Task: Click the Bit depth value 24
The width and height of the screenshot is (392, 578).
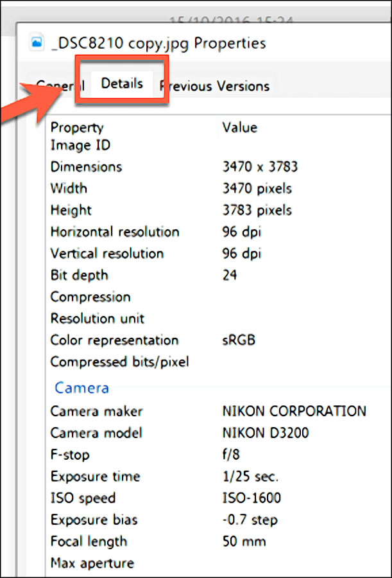Action: click(x=230, y=276)
